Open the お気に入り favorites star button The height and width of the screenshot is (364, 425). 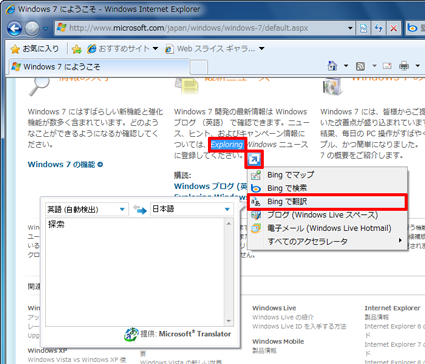pyautogui.click(x=35, y=49)
